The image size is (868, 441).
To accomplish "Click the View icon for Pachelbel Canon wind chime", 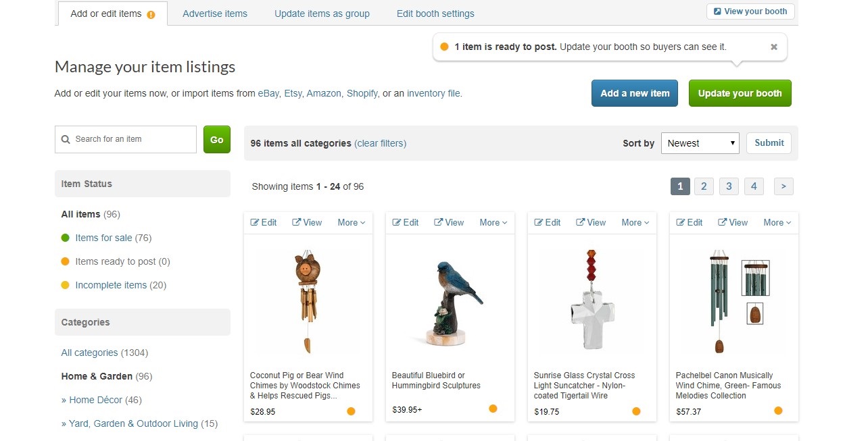I will point(722,222).
